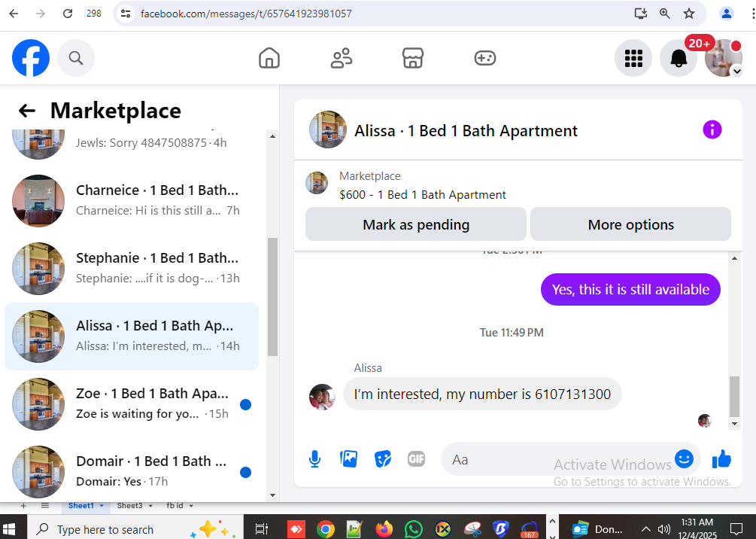Open the Sheet1 tab dropdown arrow
Viewport: 756px width, 539px height.
102,506
